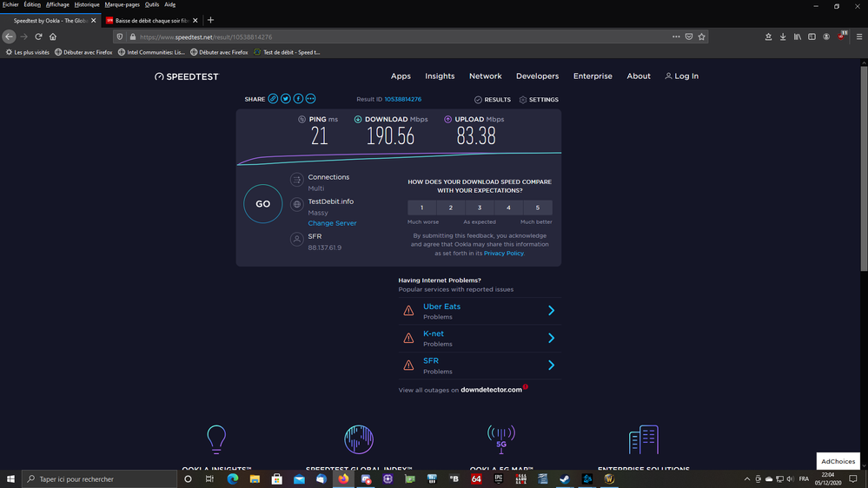
Task: Expand SFR problems chevron
Action: [551, 366]
